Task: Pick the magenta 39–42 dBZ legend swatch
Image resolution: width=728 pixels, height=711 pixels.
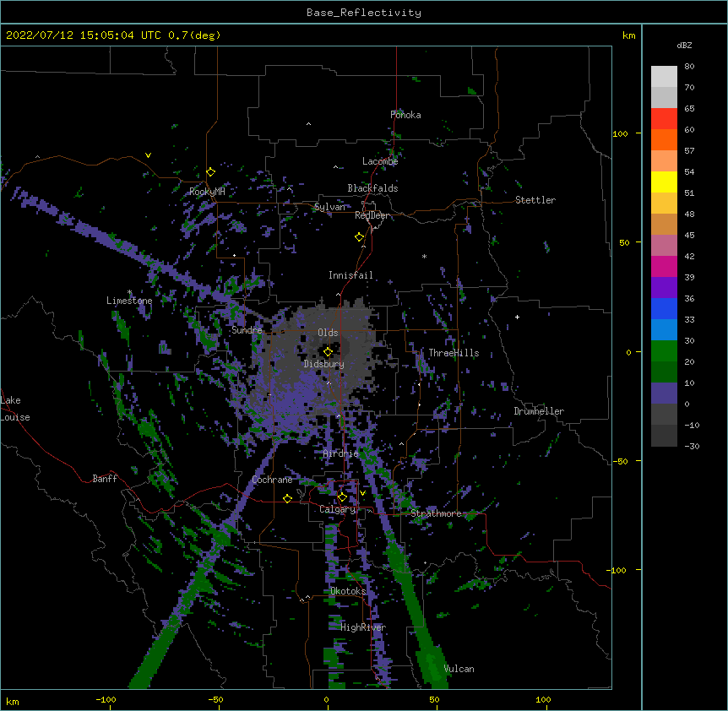Action: pos(664,267)
